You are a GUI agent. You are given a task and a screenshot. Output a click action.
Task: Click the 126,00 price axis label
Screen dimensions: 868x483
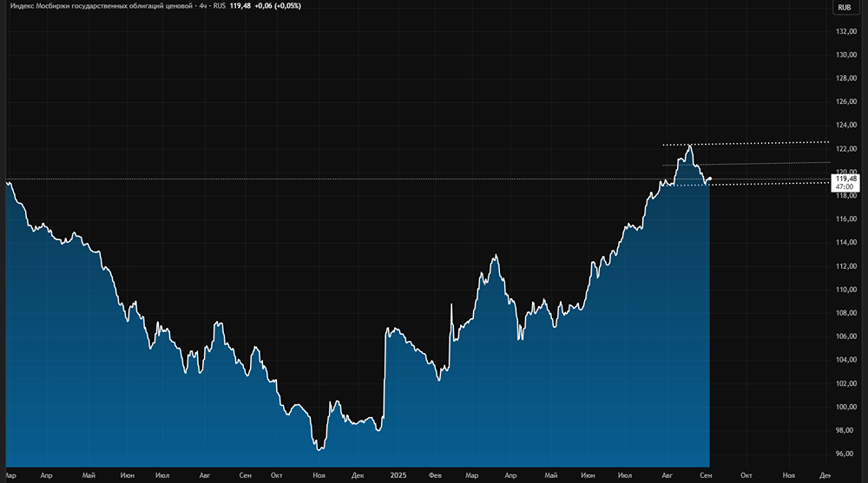846,101
